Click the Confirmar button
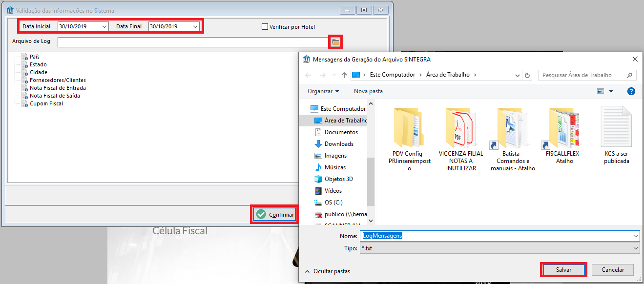 (x=275, y=215)
